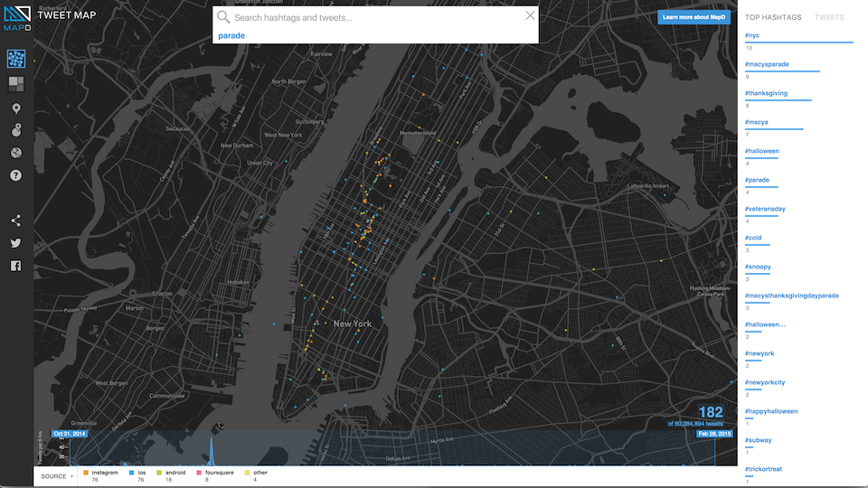Switch to the Tweets tab
Image resolution: width=868 pixels, height=488 pixels.
829,17
